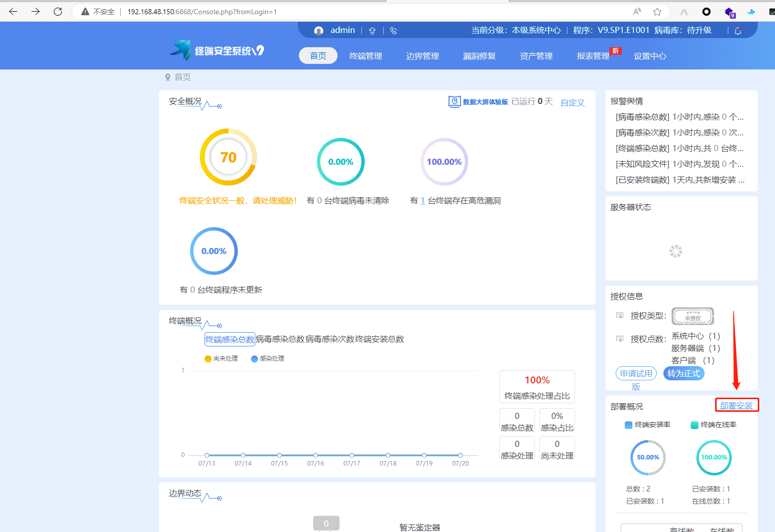
Task: Open the 数据大屏体验版 link
Action: point(485,102)
